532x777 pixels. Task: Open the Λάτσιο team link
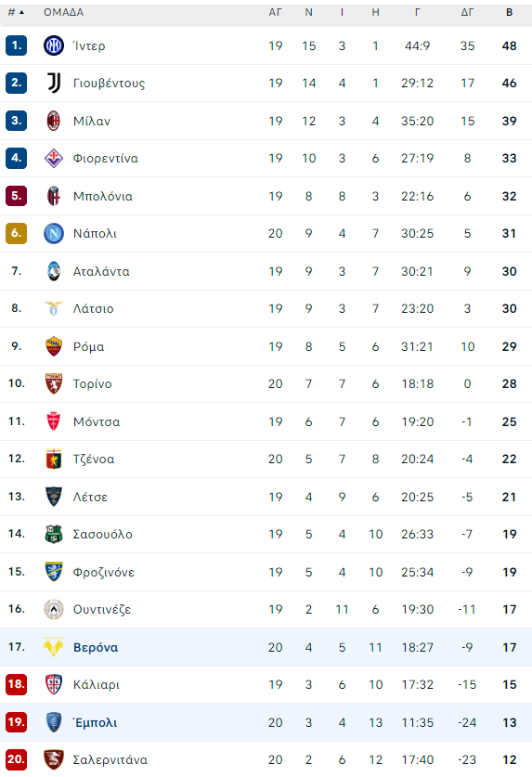[93, 309]
